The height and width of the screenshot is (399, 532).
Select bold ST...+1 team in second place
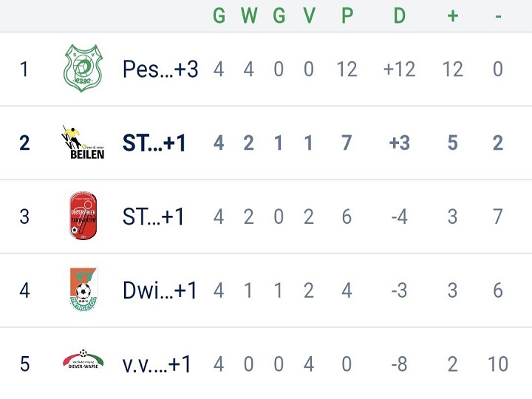pos(154,143)
